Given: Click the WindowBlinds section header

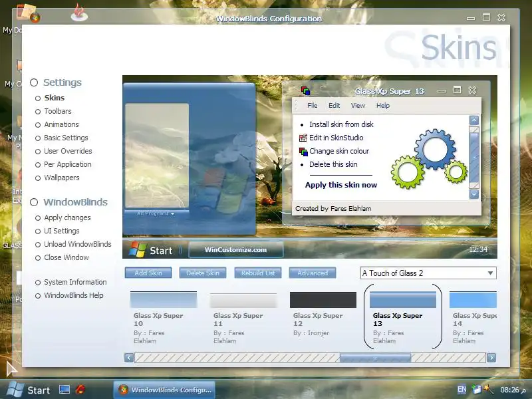Looking at the screenshot, I should [x=75, y=202].
